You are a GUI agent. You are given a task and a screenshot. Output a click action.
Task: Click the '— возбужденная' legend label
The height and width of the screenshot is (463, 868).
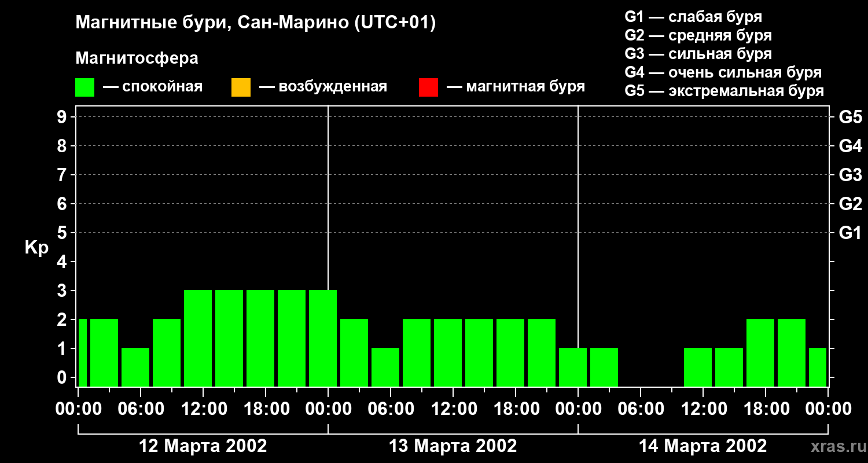[323, 87]
